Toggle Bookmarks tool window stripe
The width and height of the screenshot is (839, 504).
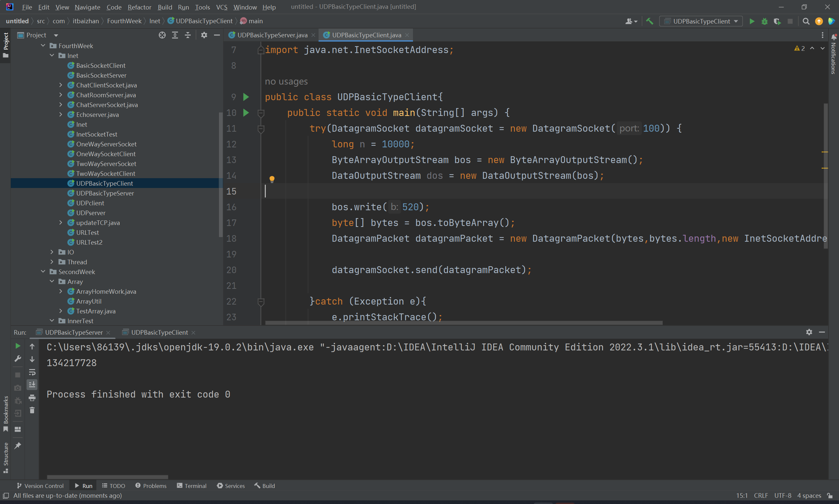click(6, 414)
